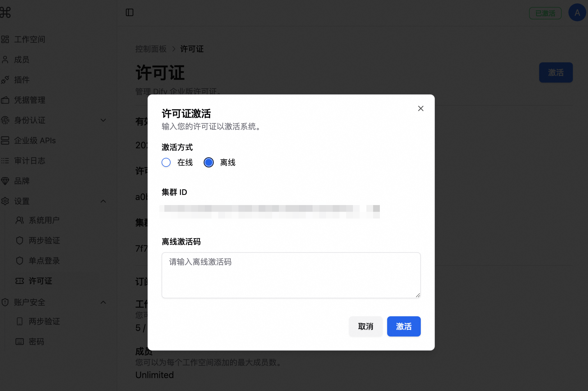Click the 插件 plugin icon

(x=5, y=80)
